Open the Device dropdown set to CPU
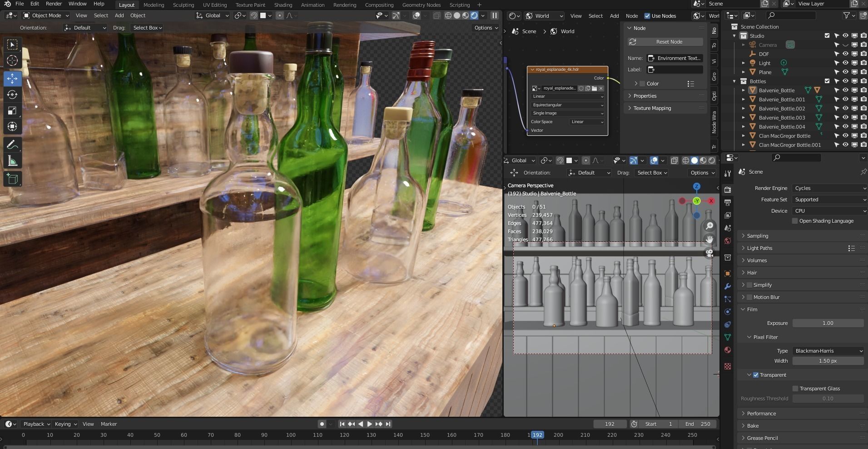The width and height of the screenshot is (868, 449). 830,211
